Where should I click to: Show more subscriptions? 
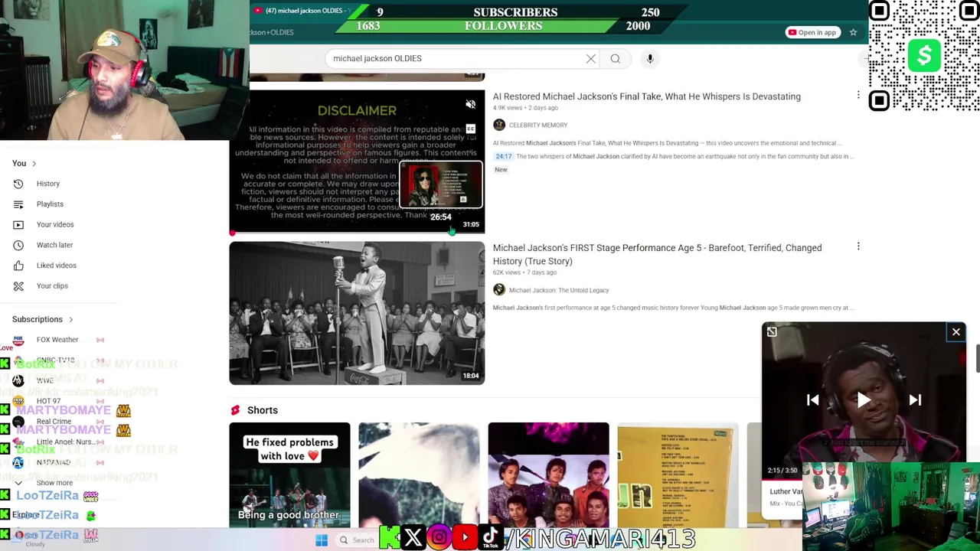coord(54,483)
